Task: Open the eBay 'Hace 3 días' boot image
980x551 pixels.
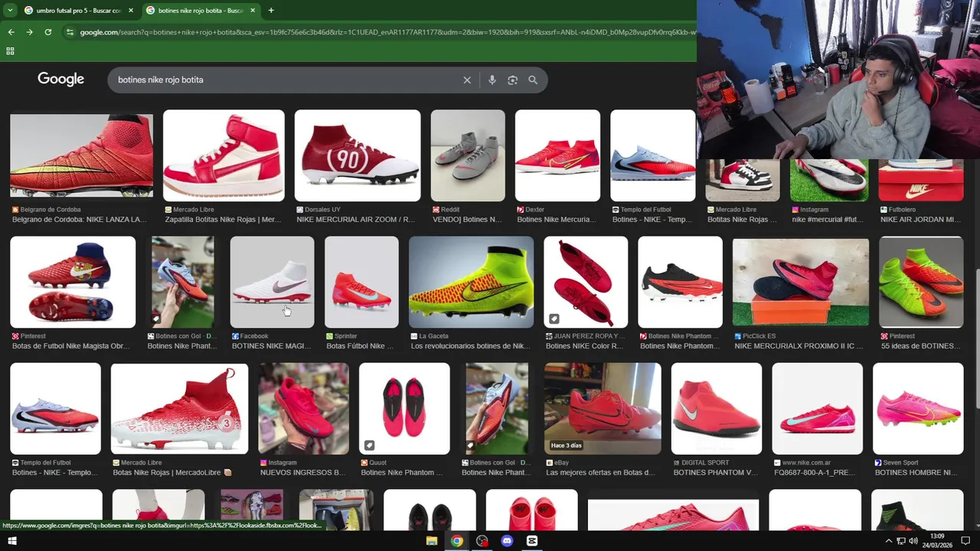Action: 603,409
